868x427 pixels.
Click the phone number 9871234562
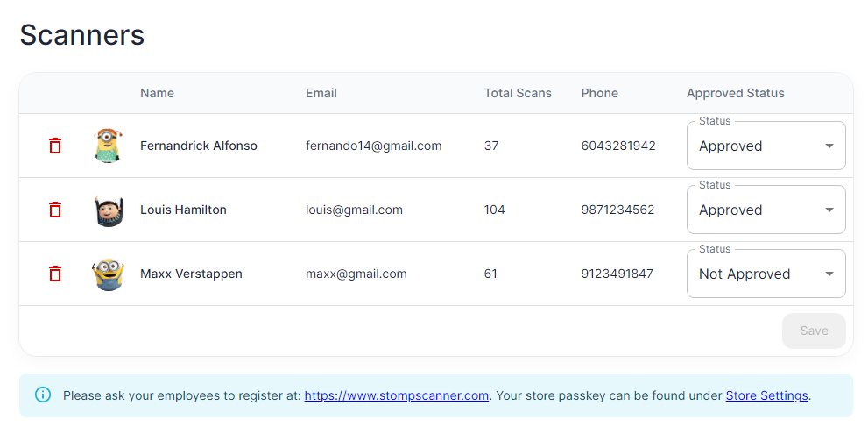617,210
